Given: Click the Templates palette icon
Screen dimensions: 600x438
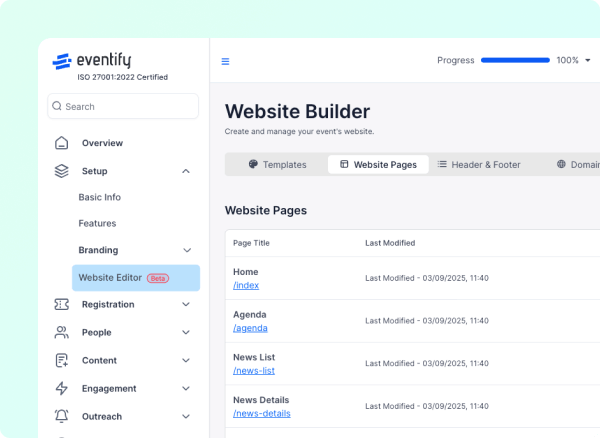Looking at the screenshot, I should click(253, 164).
